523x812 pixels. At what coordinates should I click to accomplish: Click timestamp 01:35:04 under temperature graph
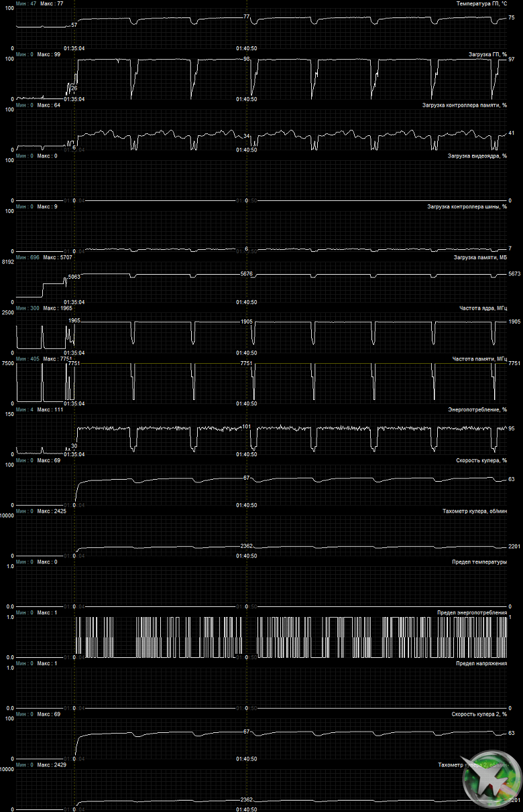click(x=74, y=48)
